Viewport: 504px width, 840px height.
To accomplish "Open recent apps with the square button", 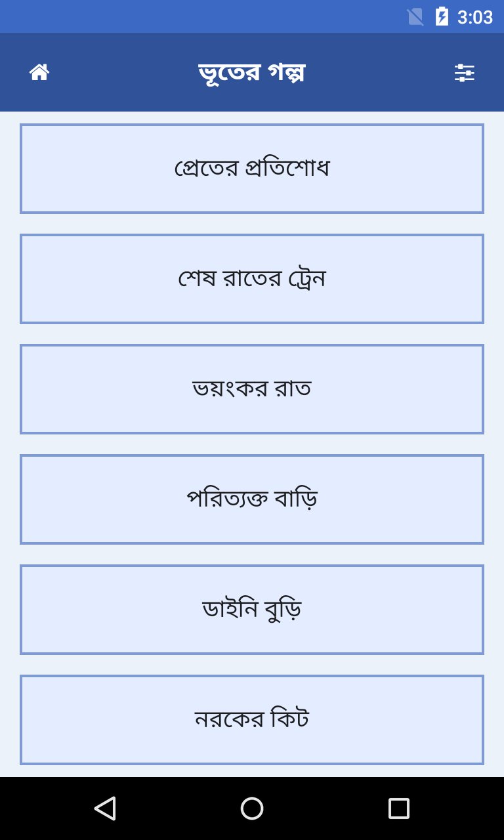I will click(x=398, y=808).
